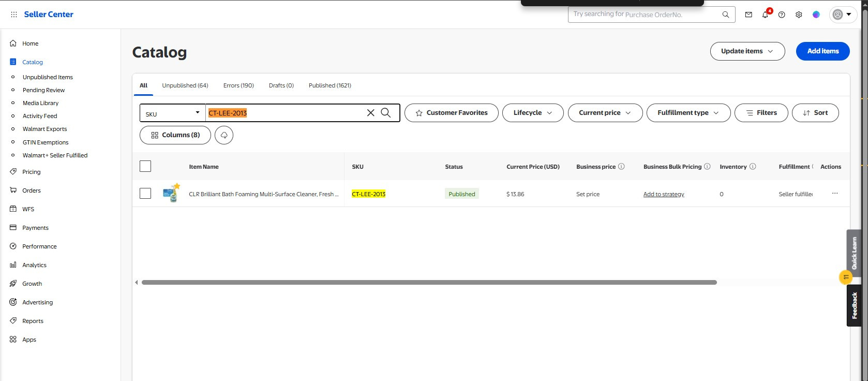Screen dimensions: 868x381
Task: Open the Apps sidebar icon
Action: tap(13, 340)
